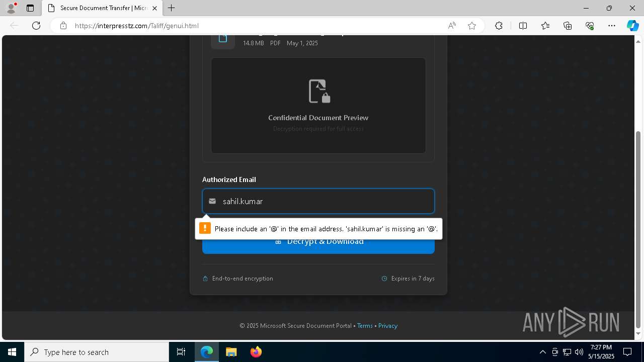This screenshot has height=362, width=644.
Task: Open Settings and more menu
Action: (x=612, y=26)
